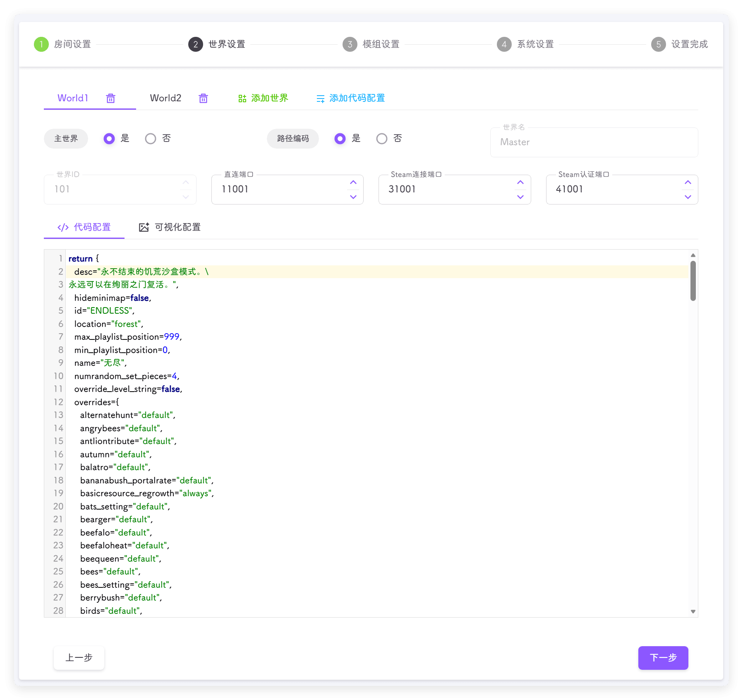Image resolution: width=743 pixels, height=700 pixels.
Task: Click the code brackets icon for code config
Action: tap(63, 227)
